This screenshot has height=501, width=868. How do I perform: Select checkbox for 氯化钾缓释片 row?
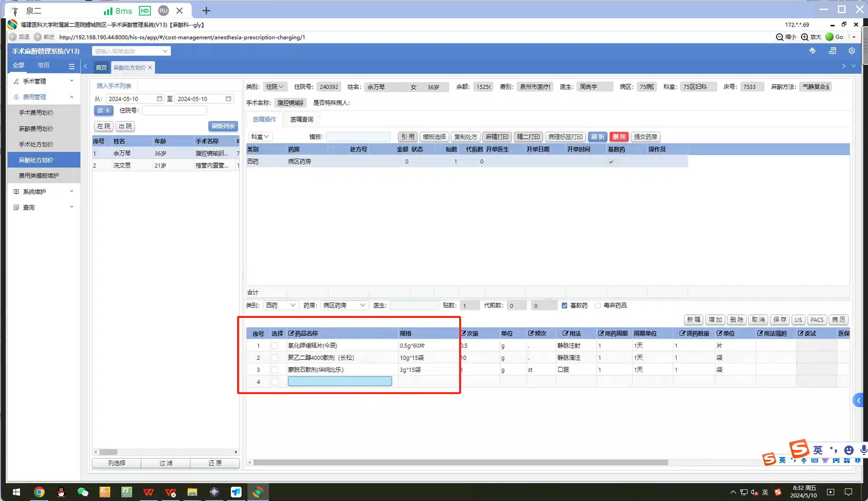pyautogui.click(x=275, y=345)
